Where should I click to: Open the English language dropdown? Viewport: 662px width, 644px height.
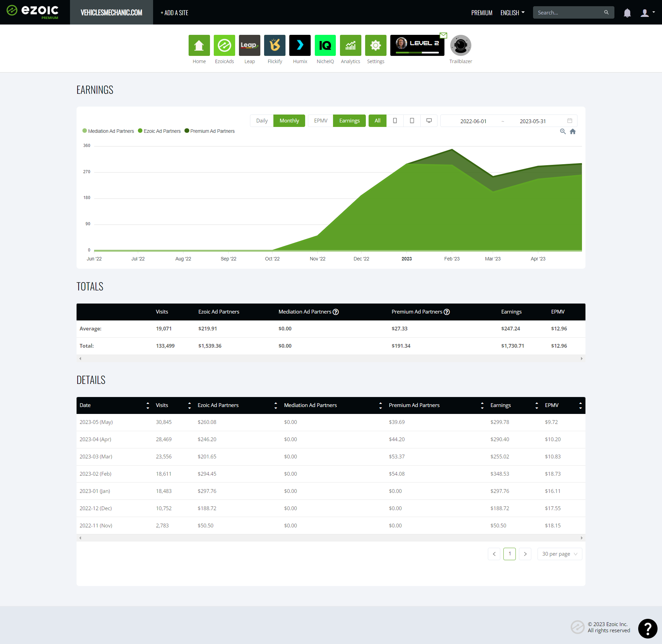pos(512,13)
